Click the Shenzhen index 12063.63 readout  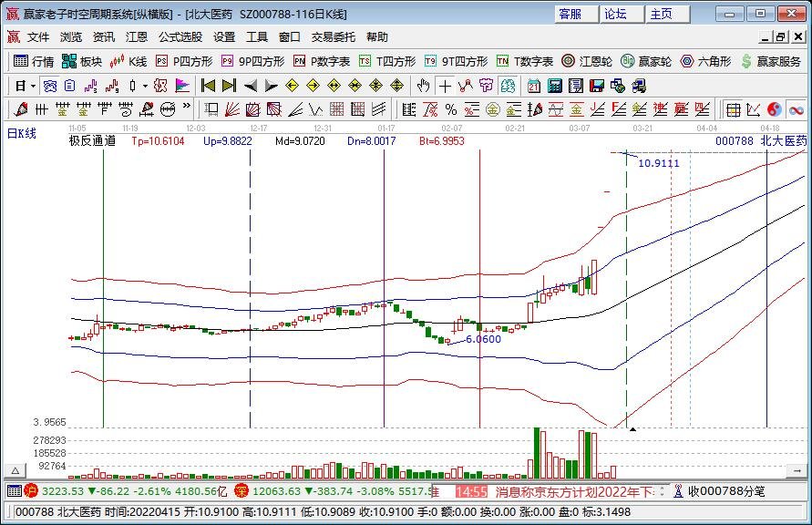pos(276,491)
